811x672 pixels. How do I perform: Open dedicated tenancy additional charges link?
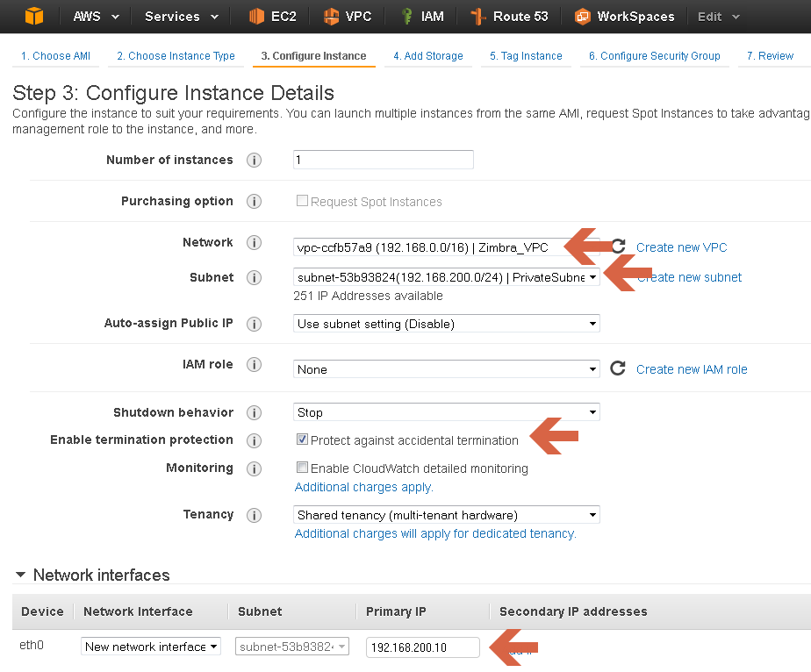coord(435,533)
